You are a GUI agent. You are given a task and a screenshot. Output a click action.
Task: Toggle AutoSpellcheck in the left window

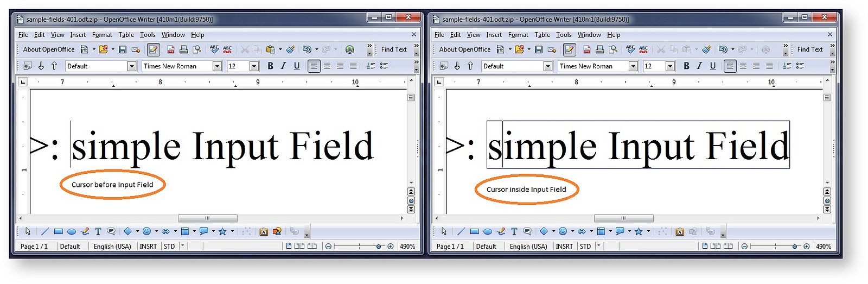click(x=227, y=49)
